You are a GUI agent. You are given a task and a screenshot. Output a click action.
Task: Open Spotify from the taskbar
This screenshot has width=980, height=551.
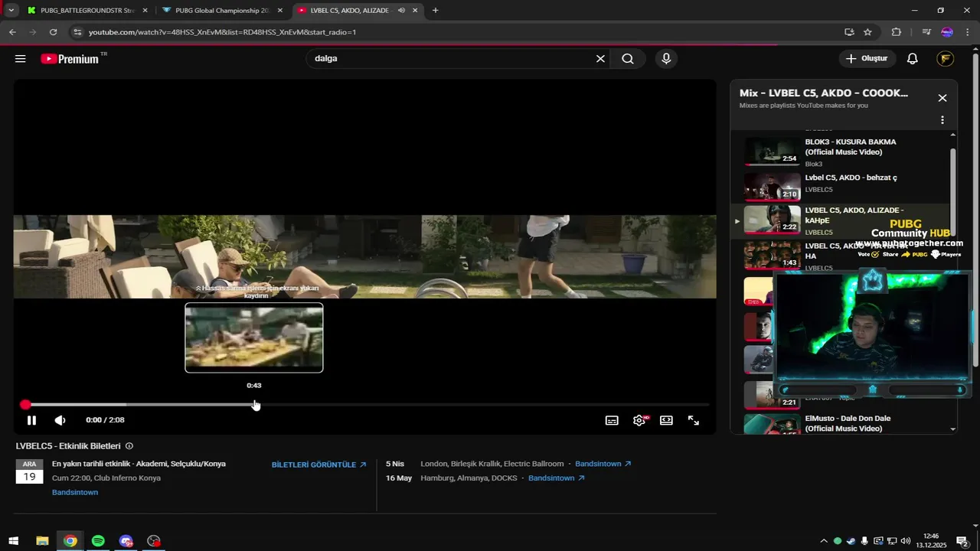(x=98, y=541)
